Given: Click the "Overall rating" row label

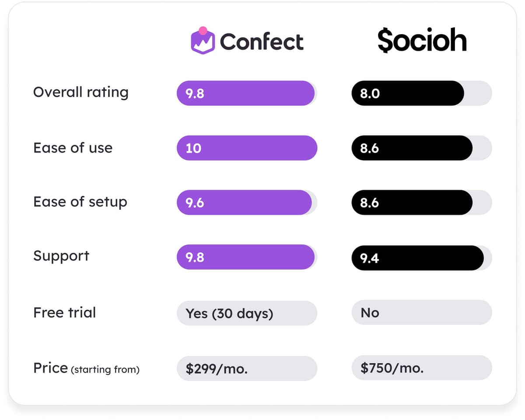Looking at the screenshot, I should [81, 92].
